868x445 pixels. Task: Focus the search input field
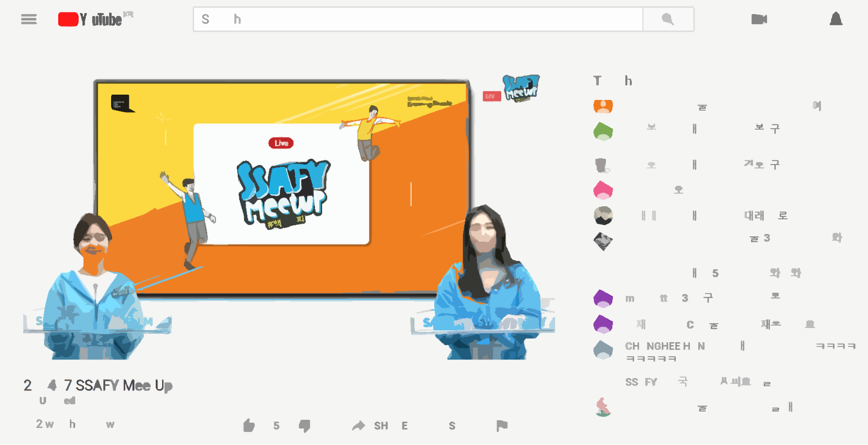418,19
